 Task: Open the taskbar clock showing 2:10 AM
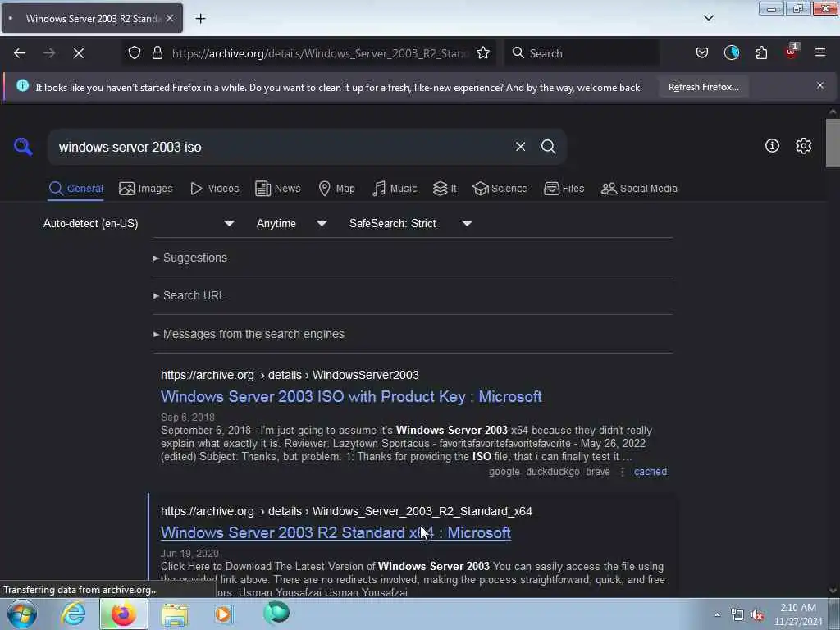[797, 614]
